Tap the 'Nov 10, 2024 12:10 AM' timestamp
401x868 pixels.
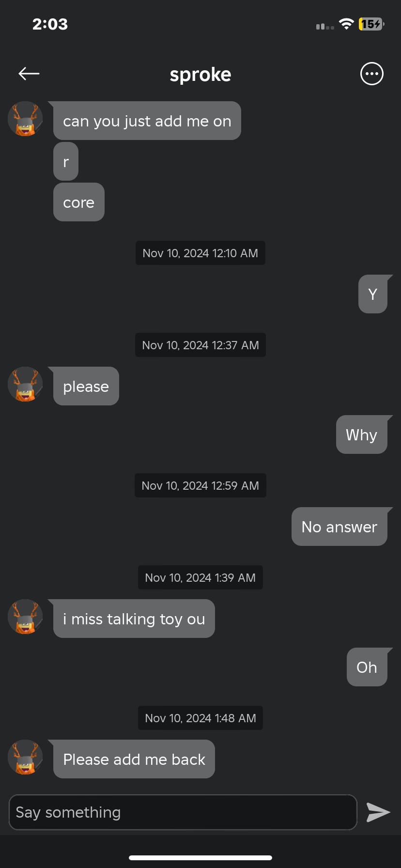200,253
